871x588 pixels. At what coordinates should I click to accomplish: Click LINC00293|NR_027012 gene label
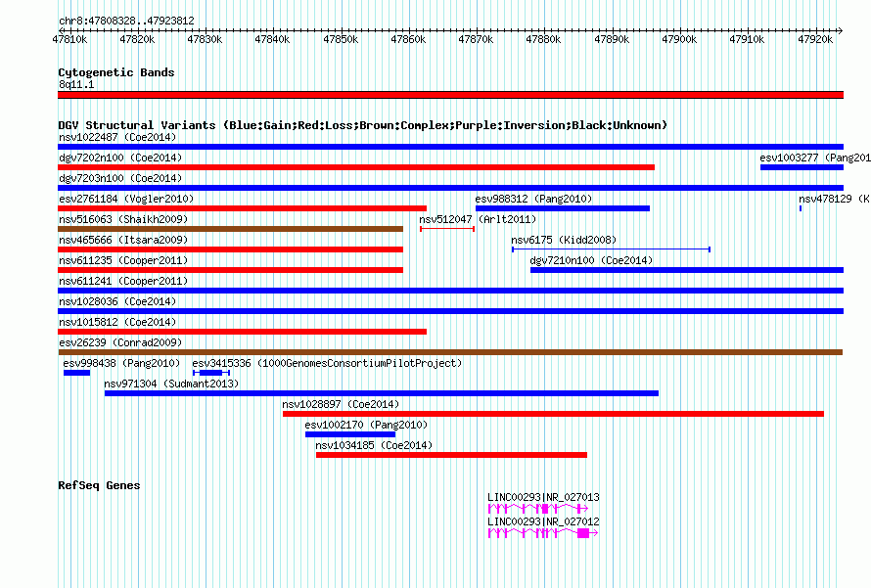coord(543,521)
